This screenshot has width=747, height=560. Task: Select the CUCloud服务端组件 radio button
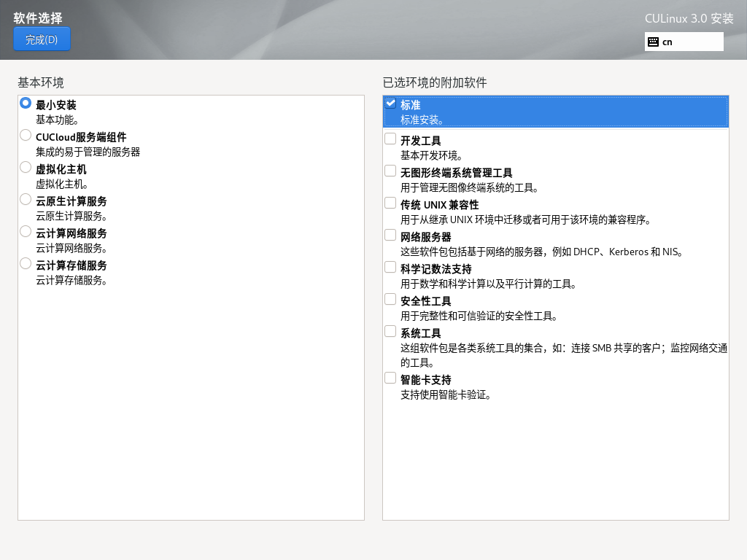tap(26, 135)
